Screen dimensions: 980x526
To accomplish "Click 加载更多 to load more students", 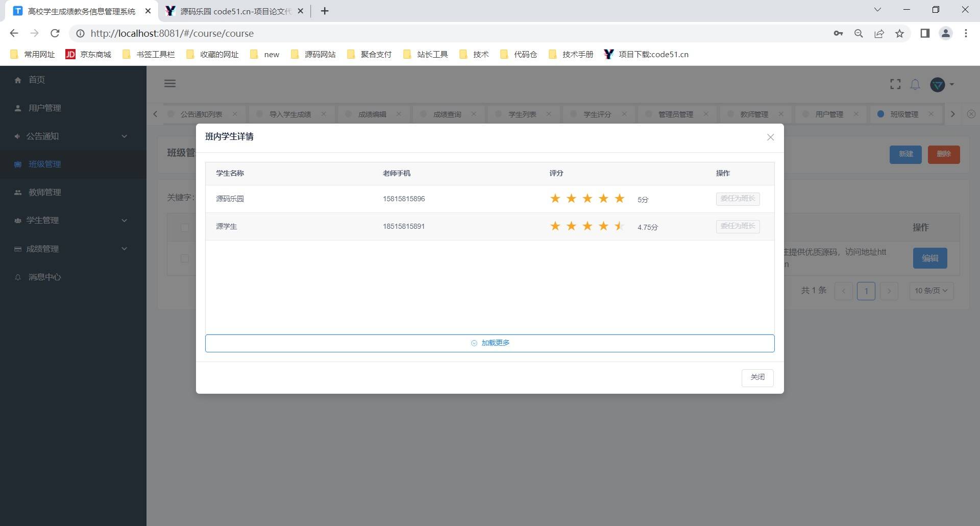I will 490,343.
